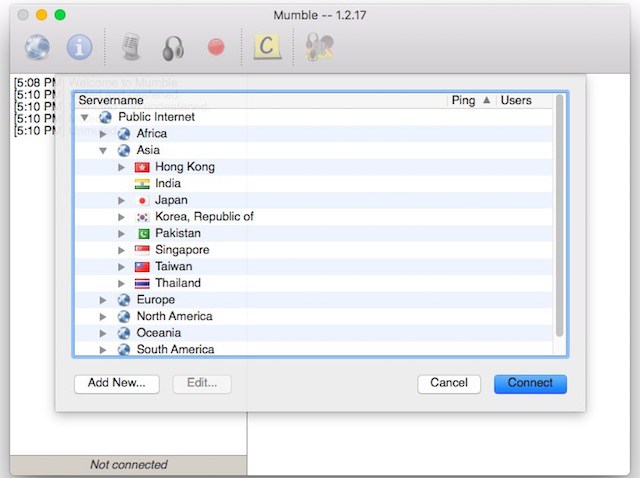Click the Oceania globe icon
640x478 pixels.
(124, 333)
